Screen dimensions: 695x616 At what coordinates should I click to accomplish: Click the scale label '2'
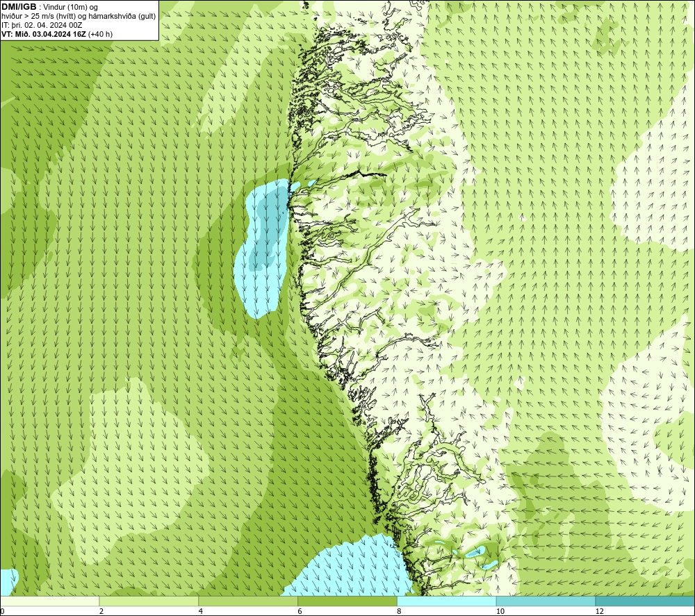coord(101,611)
